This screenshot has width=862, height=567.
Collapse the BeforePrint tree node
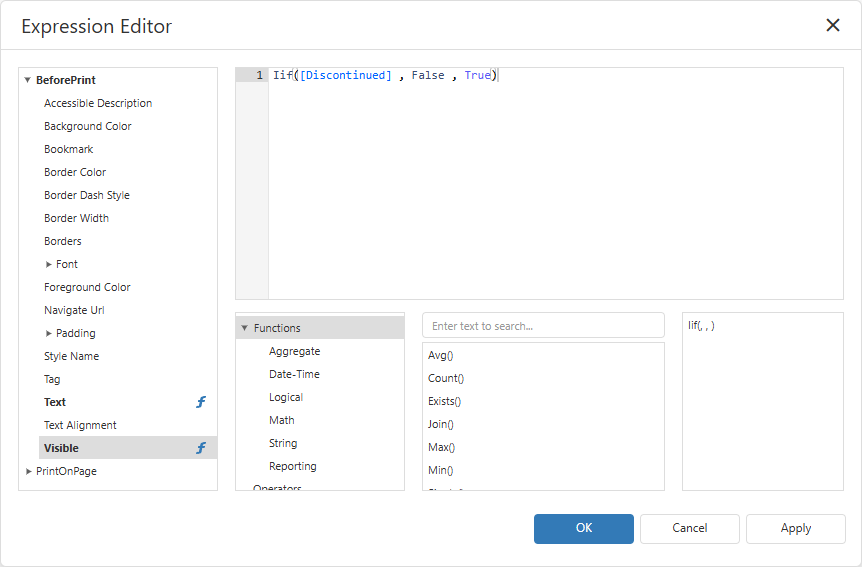click(x=27, y=80)
